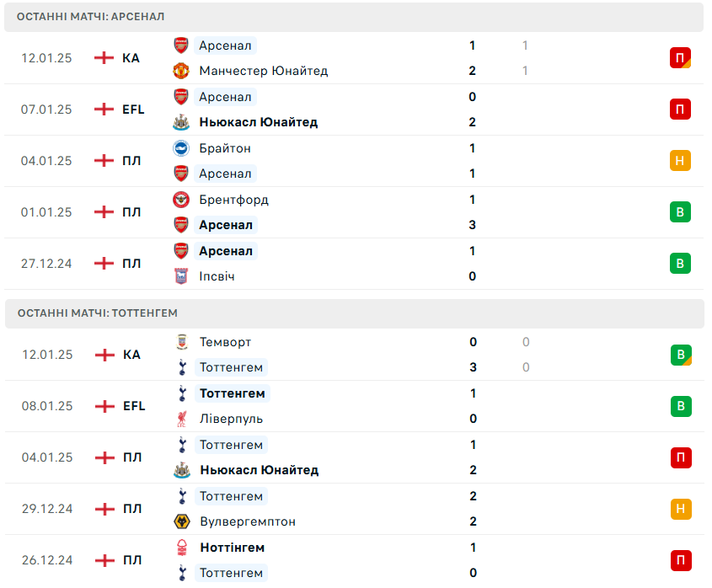712x588 pixels.
Task: Click the Wolverhampton wolf crest icon
Action: click(181, 521)
